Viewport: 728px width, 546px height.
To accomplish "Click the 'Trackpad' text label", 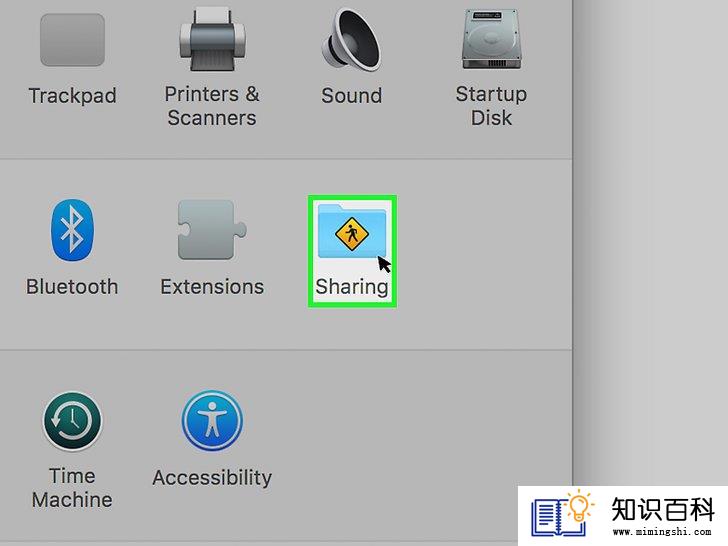I will tap(72, 96).
